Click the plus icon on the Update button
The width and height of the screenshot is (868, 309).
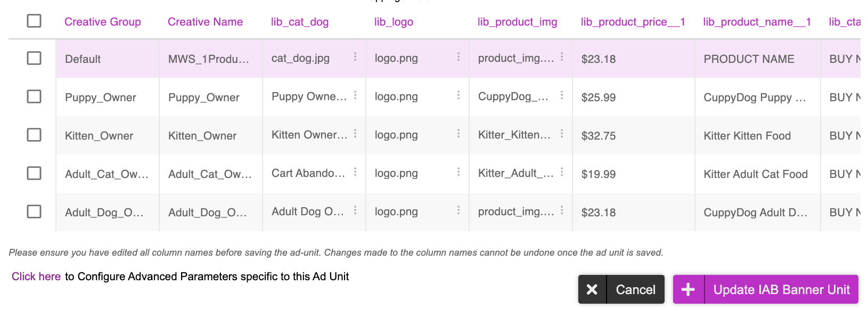[x=689, y=289]
